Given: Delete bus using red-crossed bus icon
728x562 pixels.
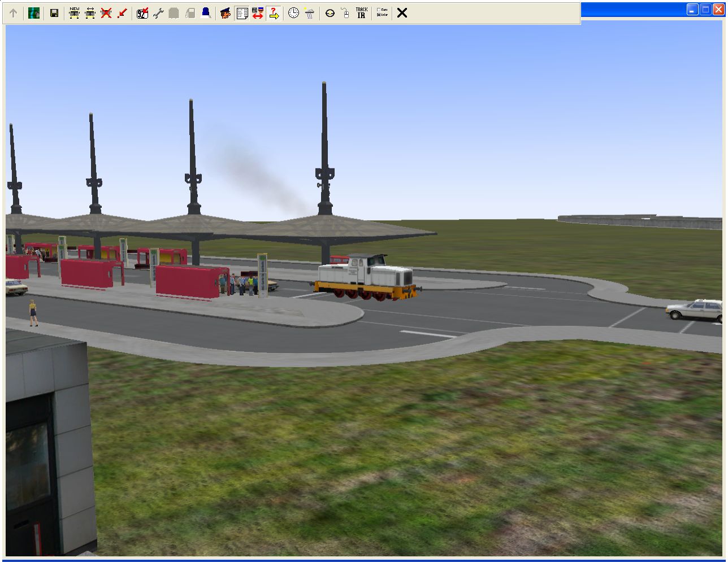Looking at the screenshot, I should click(106, 13).
